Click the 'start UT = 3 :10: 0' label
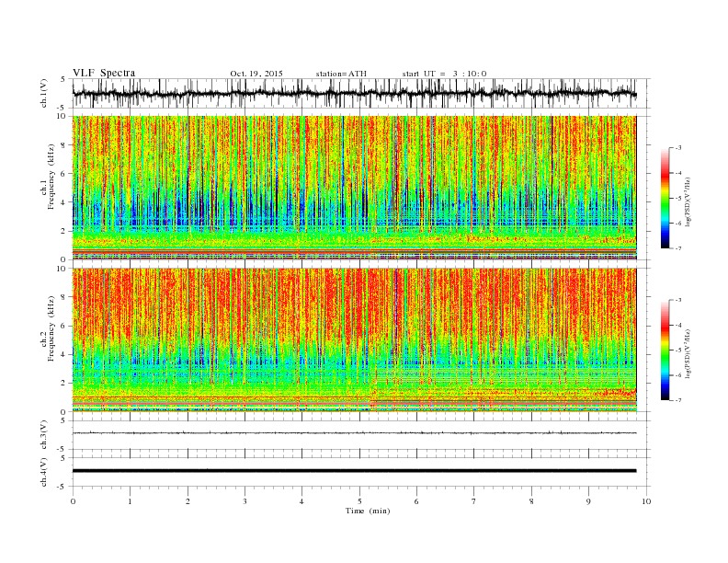The width and height of the screenshot is (728, 563). point(444,74)
